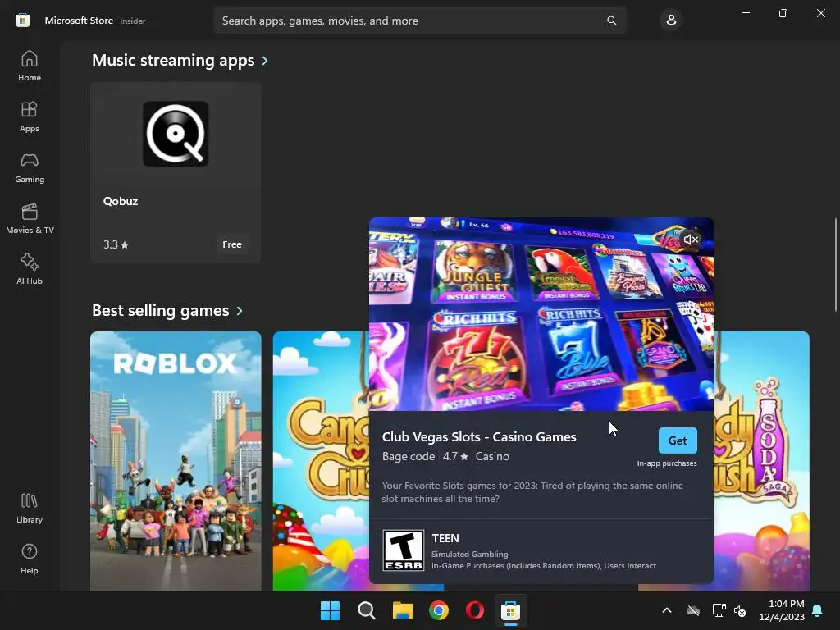Click the In-app purchases label
The width and height of the screenshot is (840, 630).
[667, 463]
